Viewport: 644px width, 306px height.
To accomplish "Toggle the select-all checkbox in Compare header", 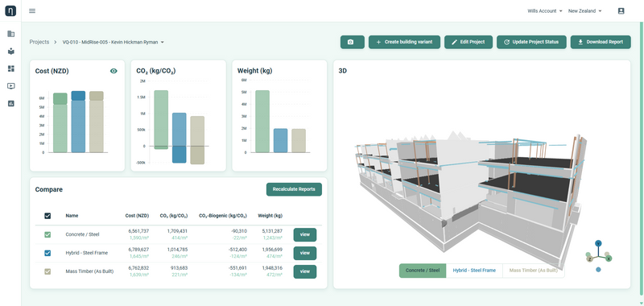I will 47,216.
